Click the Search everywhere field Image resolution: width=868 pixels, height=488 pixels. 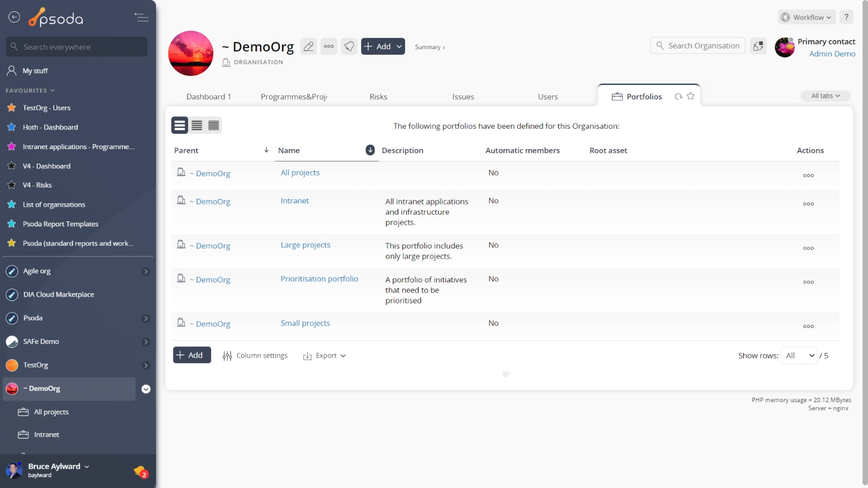pos(77,47)
